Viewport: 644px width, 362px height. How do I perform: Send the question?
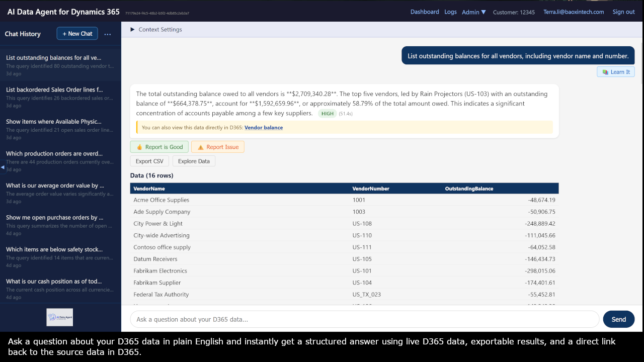coord(619,319)
